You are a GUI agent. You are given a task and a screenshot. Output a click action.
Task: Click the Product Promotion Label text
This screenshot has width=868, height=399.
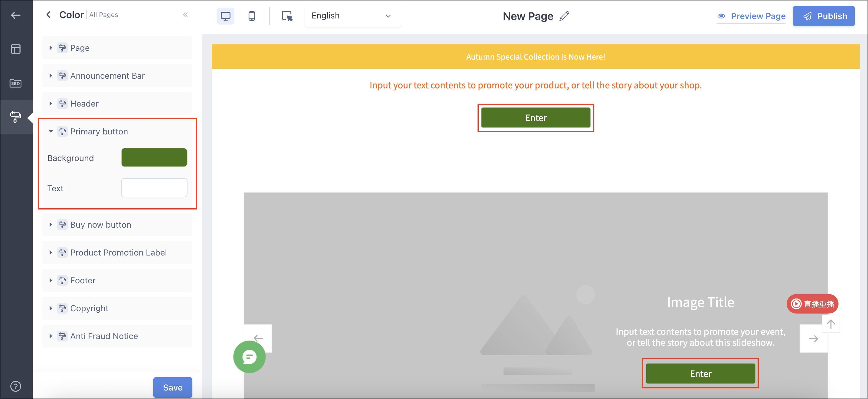coord(118,252)
